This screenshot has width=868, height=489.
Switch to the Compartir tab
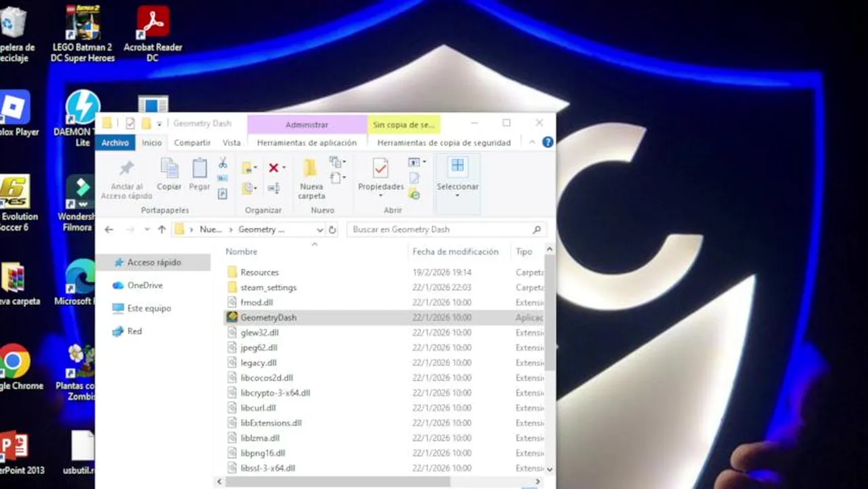[x=192, y=143]
